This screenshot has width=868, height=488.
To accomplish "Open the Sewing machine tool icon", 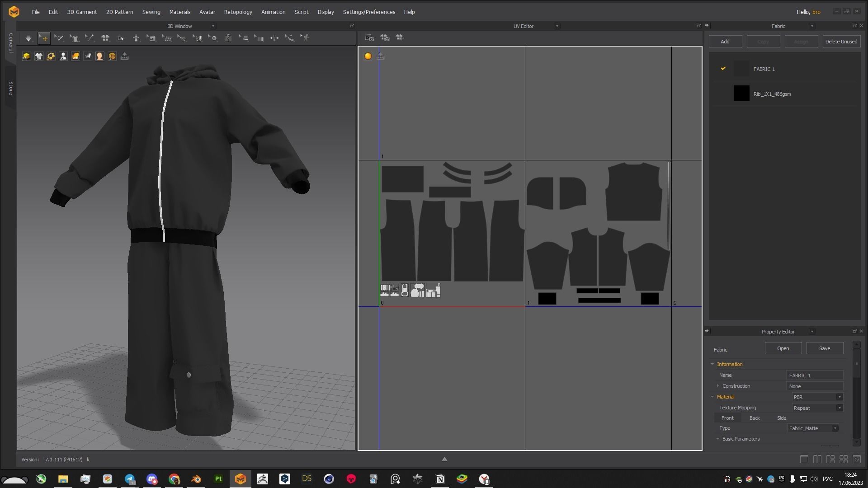I will [152, 38].
